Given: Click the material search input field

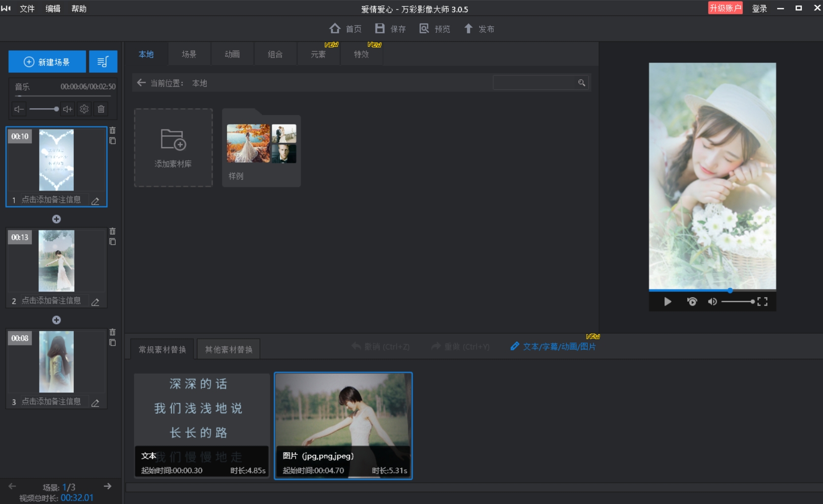Looking at the screenshot, I should click(x=535, y=83).
